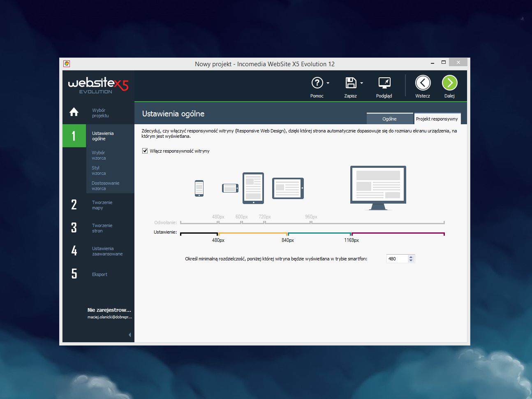Click the maciej.olanicki email address text
532x399 pixels.
coord(110,317)
